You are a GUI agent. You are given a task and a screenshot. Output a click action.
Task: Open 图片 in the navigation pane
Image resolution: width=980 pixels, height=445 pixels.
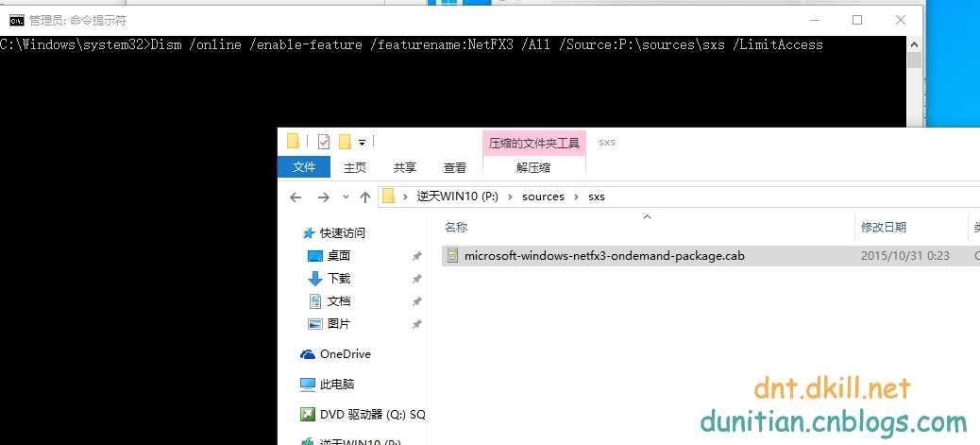[339, 323]
